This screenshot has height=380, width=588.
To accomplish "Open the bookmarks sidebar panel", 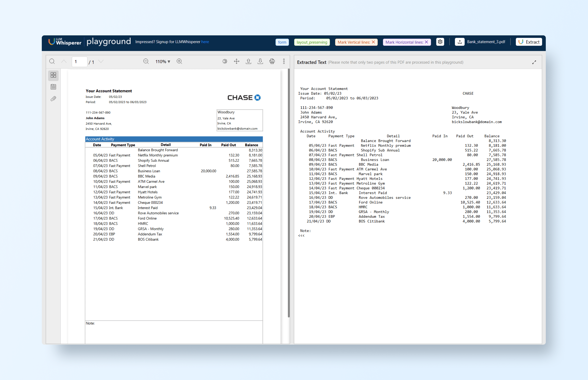I will click(x=53, y=87).
